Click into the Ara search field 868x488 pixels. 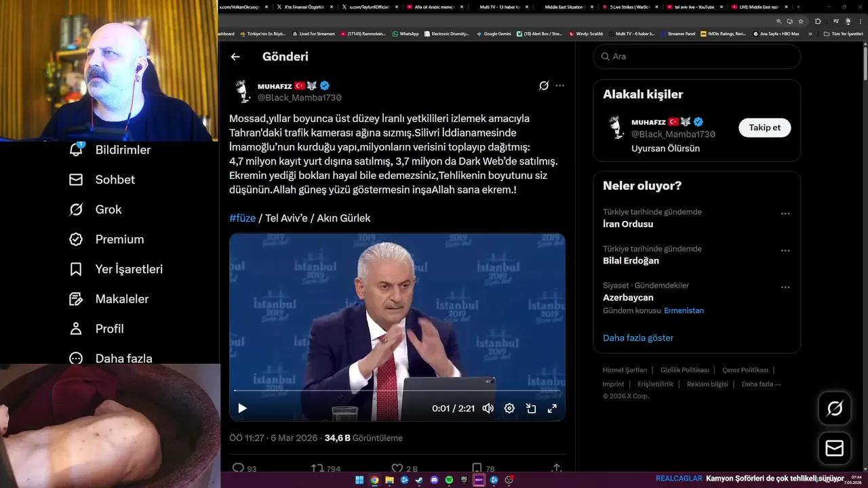pos(697,56)
